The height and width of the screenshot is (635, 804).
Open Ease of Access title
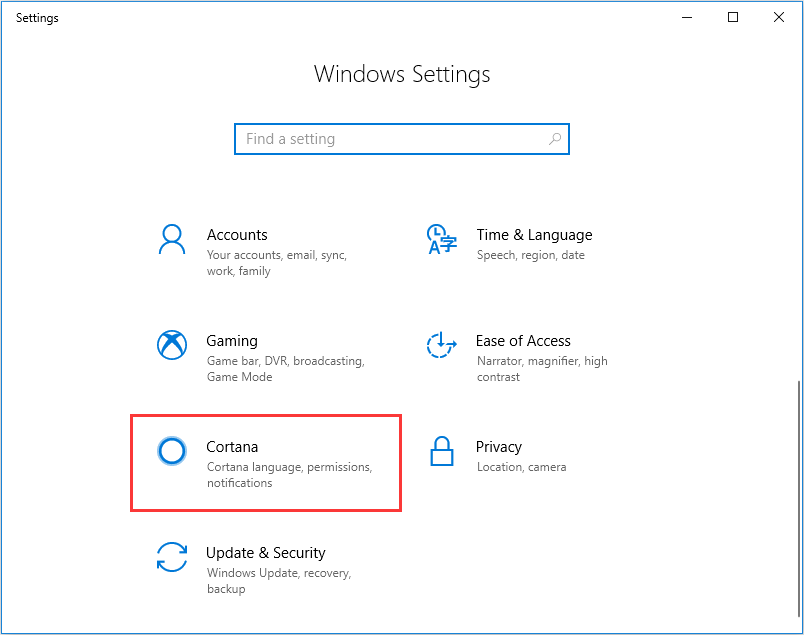(523, 341)
